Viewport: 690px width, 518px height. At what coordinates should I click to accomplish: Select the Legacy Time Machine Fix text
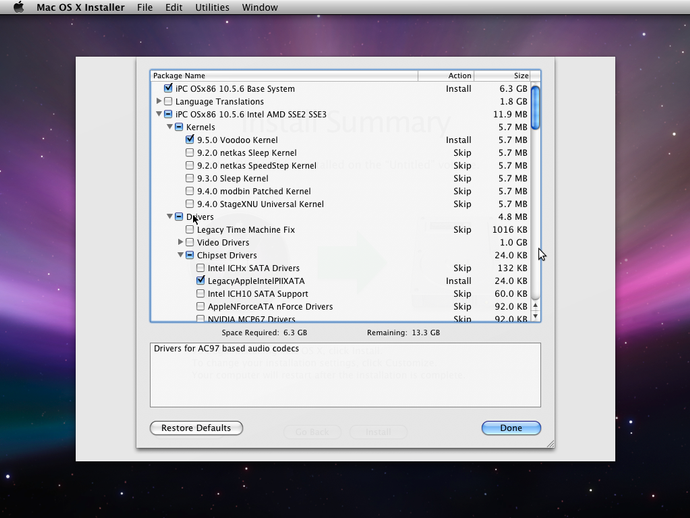(246, 229)
